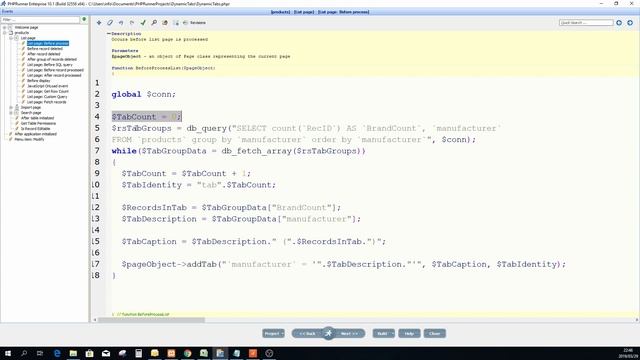Click code line 'global $conn;'
The width and height of the screenshot is (640, 360).
coord(144,94)
